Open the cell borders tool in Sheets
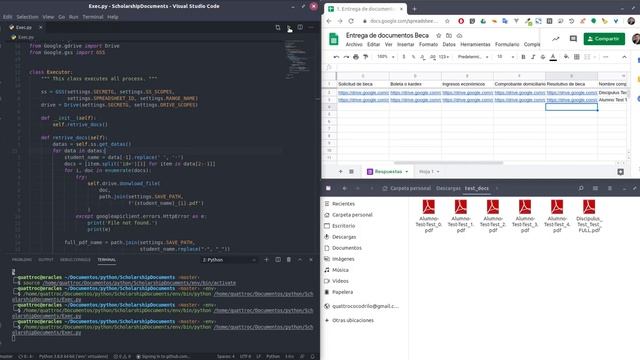The width and height of the screenshot is (640, 360). coord(577,57)
